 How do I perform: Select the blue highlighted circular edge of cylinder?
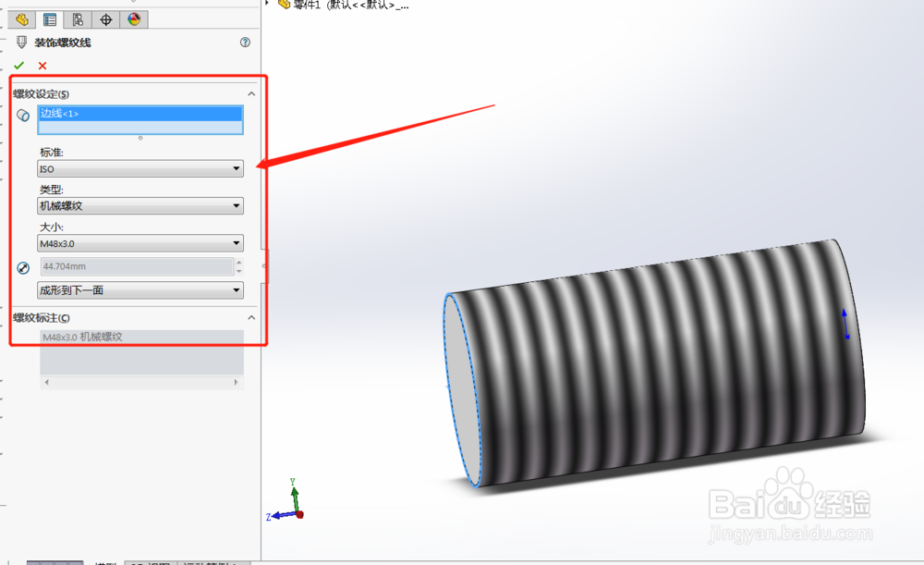[462, 389]
